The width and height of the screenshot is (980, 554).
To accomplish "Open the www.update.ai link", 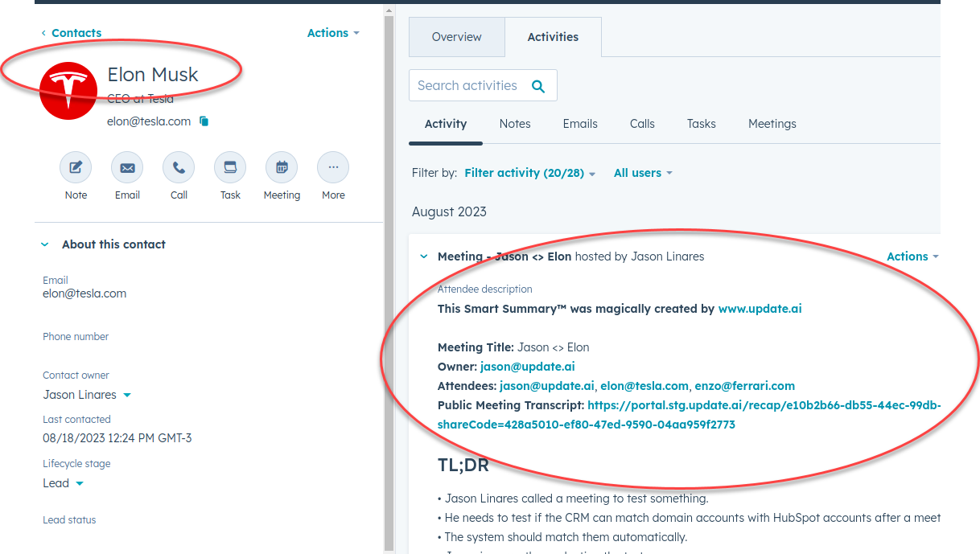I will click(760, 309).
